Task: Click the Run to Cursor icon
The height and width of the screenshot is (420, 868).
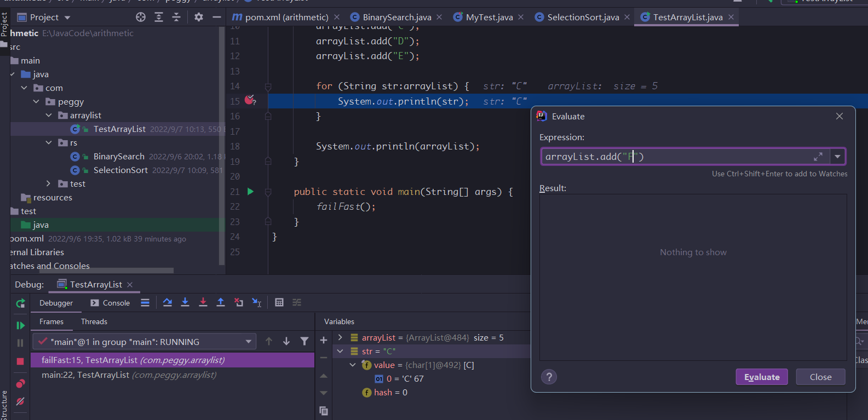Action: click(x=256, y=302)
